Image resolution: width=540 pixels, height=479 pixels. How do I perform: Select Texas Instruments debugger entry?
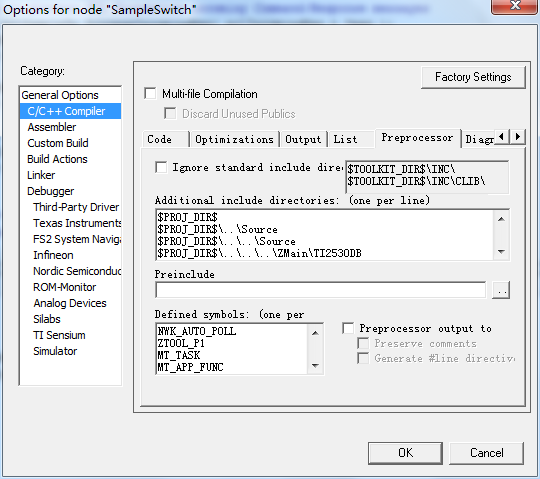[77, 223]
